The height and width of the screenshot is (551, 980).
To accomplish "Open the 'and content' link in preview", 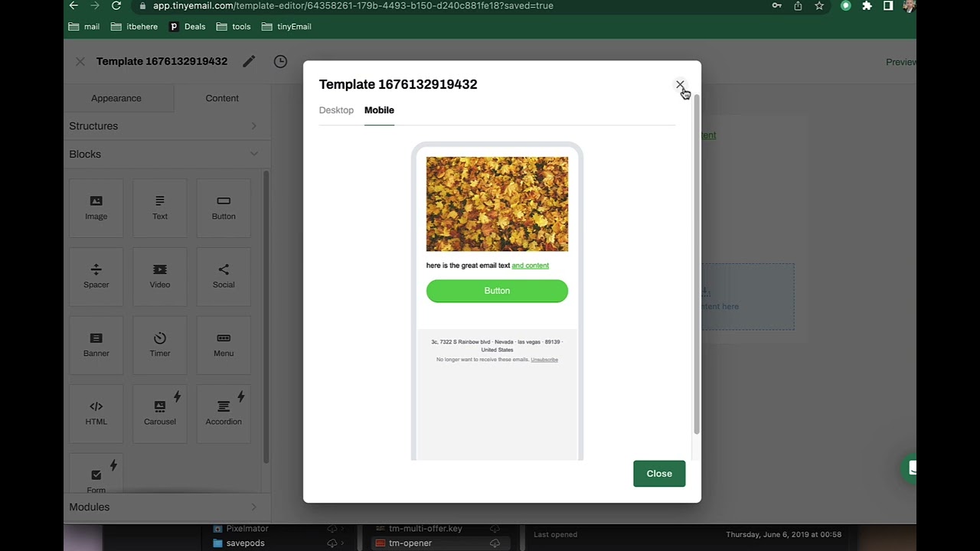I will (530, 266).
